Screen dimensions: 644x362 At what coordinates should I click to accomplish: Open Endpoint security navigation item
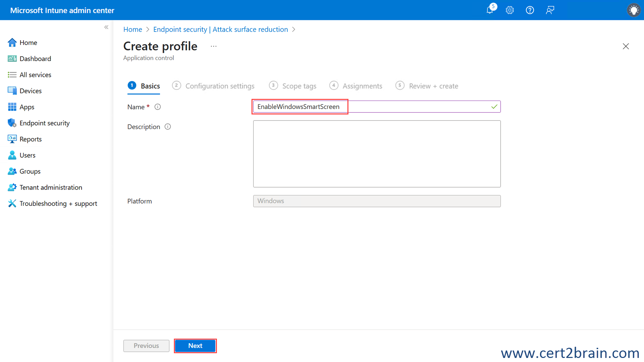(x=45, y=123)
